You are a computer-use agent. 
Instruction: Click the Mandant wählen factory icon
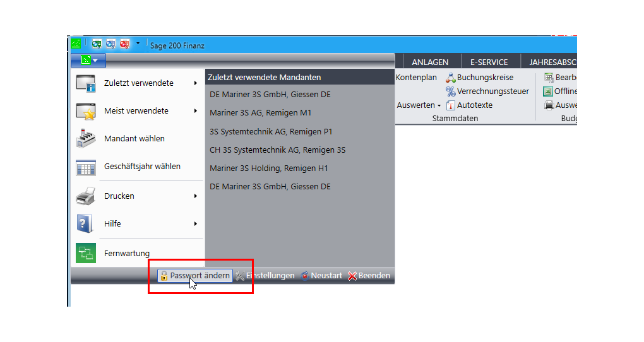tap(86, 139)
